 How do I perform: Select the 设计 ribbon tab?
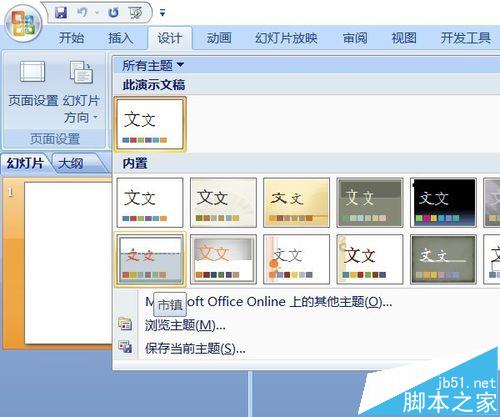point(170,38)
